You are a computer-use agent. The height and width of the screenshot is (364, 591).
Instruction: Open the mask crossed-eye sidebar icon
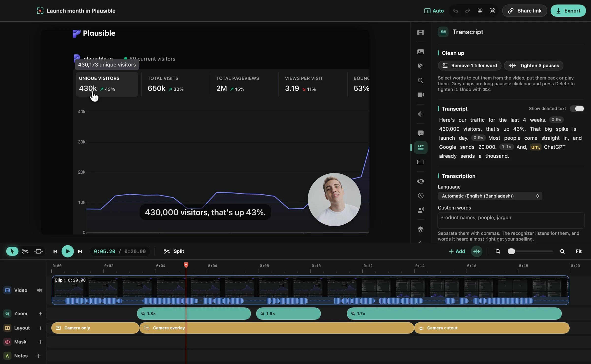pyautogui.click(x=421, y=181)
